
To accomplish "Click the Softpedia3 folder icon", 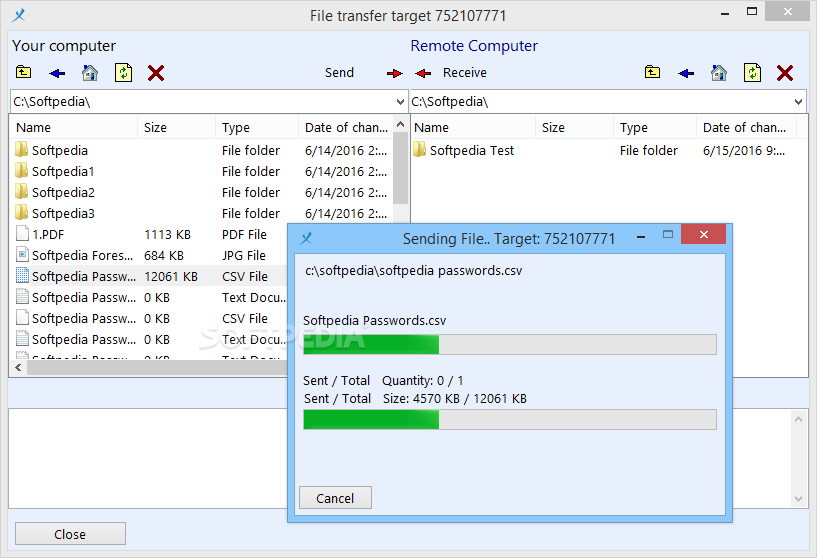I will coord(21,213).
